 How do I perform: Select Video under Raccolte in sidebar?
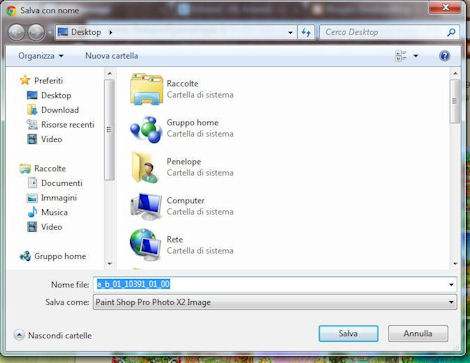(x=51, y=227)
